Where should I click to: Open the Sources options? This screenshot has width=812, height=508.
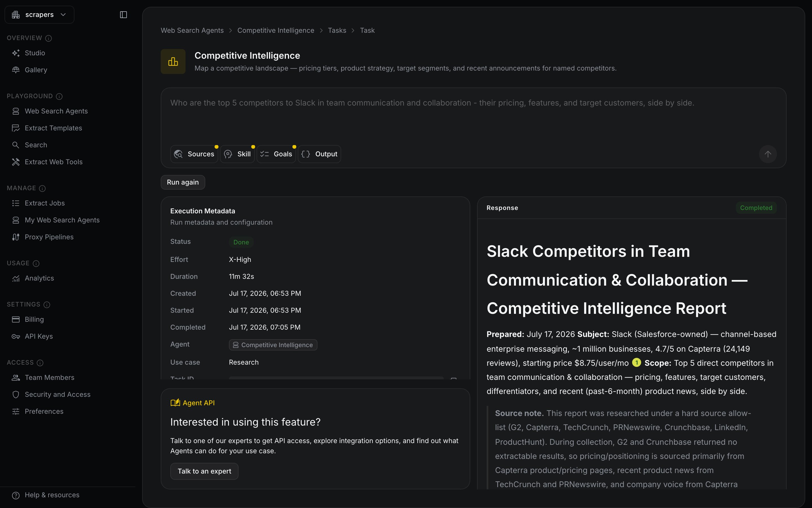click(194, 154)
